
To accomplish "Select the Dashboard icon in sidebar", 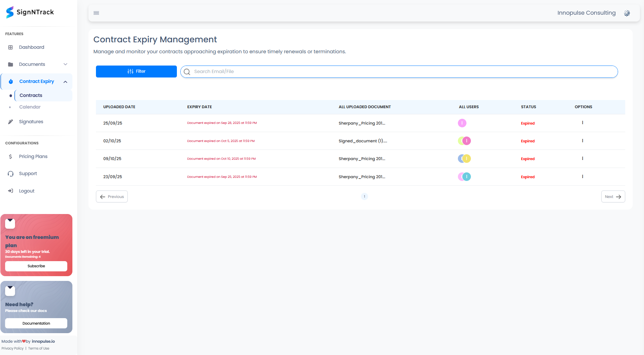I will tap(11, 47).
